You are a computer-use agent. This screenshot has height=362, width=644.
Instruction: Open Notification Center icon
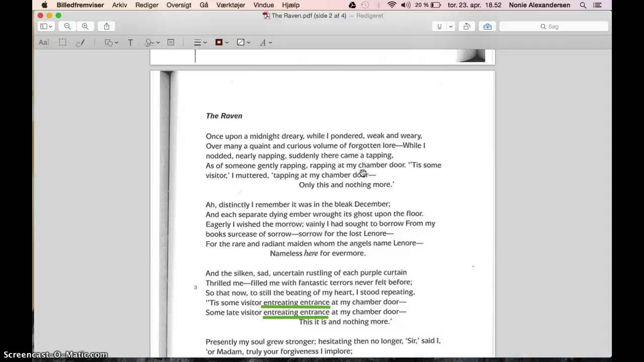tap(597, 5)
